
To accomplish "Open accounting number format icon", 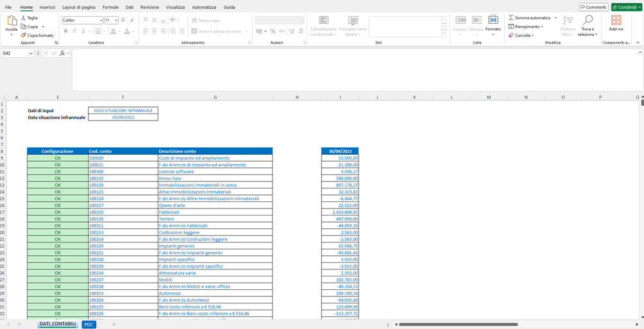I will point(259,31).
